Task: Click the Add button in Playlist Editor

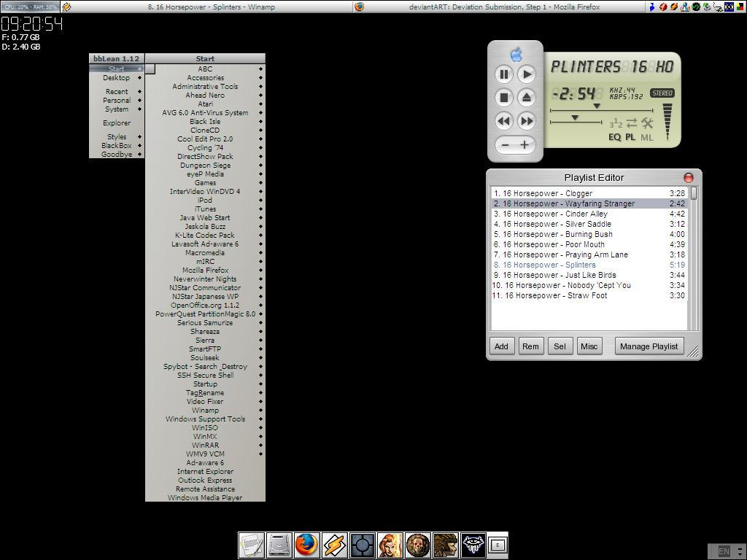Action: [501, 346]
